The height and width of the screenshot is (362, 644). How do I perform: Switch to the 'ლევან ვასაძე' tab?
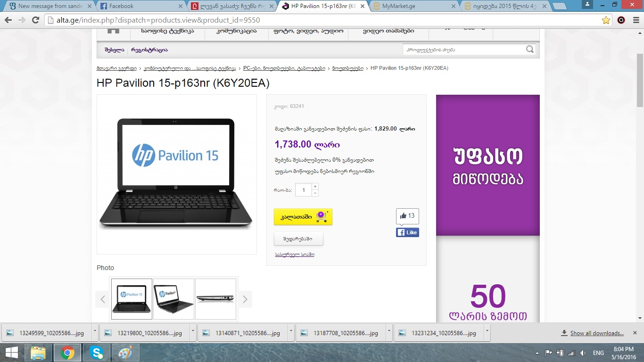(231, 6)
